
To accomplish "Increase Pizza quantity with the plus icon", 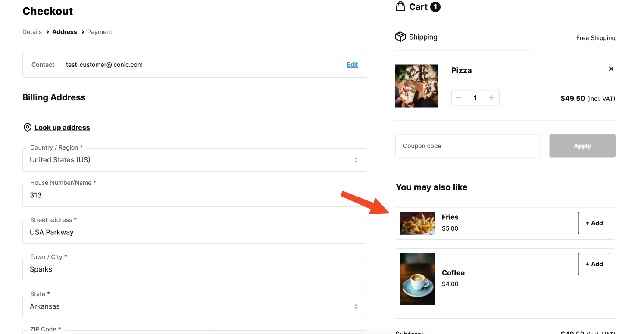I will click(491, 97).
